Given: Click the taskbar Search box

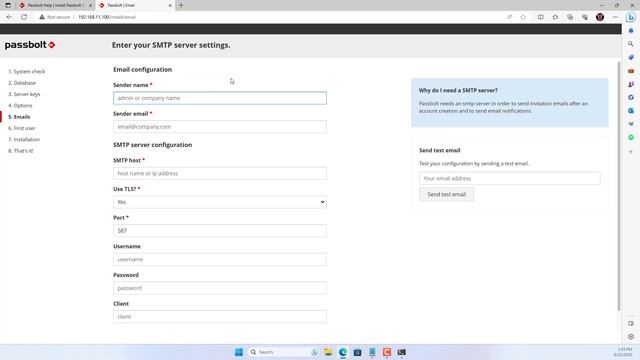Looking at the screenshot, I should 284,352.
